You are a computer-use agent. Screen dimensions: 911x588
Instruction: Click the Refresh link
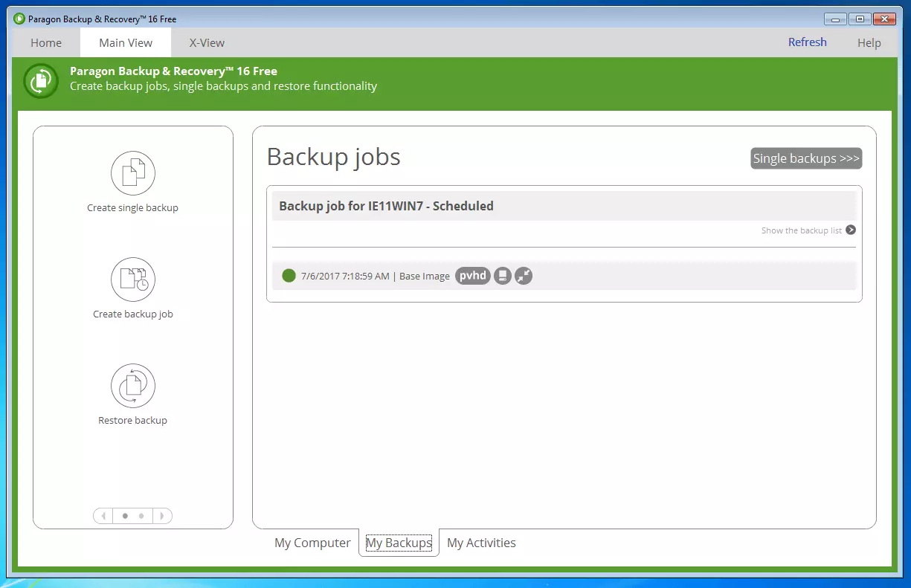click(808, 42)
